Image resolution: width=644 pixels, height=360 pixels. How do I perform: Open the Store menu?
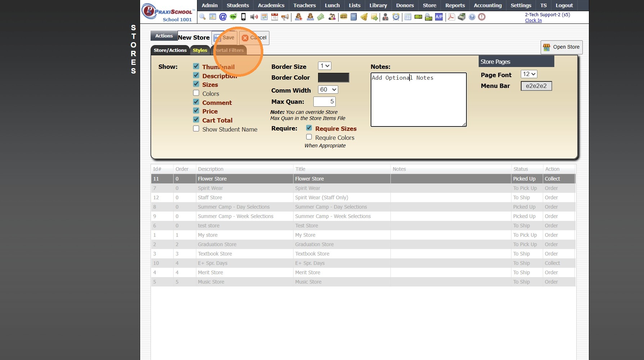(429, 5)
